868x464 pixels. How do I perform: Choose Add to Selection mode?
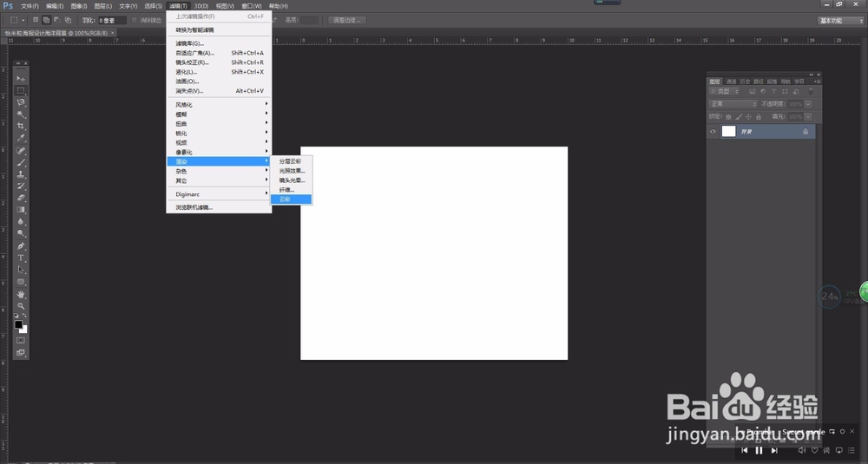[47, 20]
